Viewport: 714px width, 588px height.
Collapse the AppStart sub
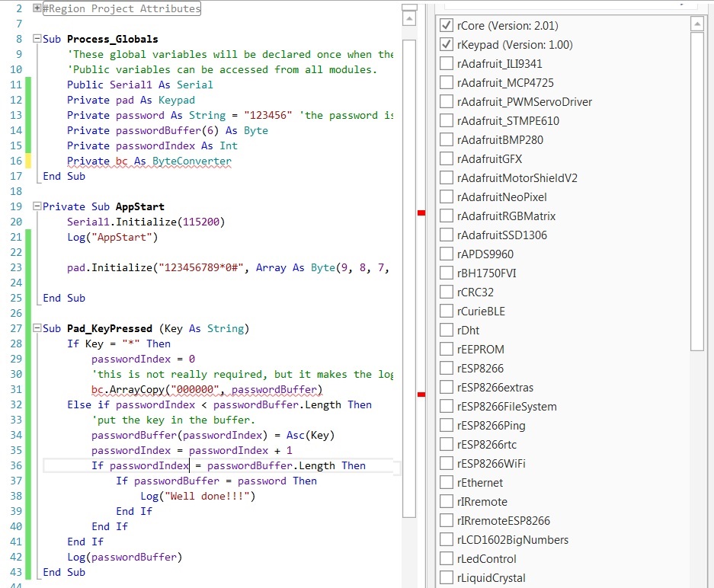click(x=37, y=206)
